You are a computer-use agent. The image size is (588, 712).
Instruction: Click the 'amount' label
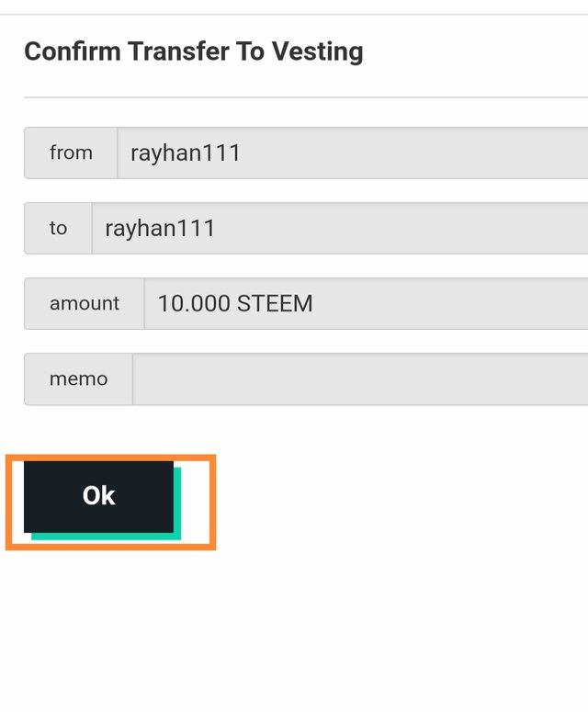tap(85, 304)
